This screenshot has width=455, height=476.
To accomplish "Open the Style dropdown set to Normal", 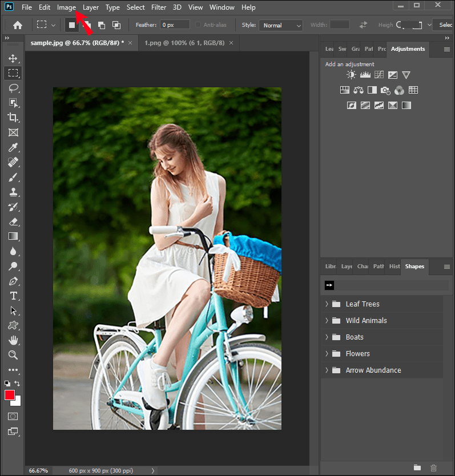I will tap(281, 25).
